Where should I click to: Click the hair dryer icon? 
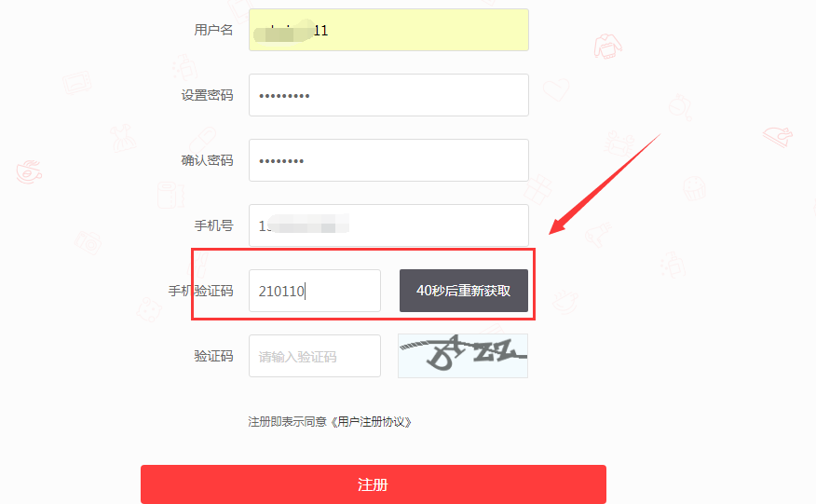click(598, 234)
